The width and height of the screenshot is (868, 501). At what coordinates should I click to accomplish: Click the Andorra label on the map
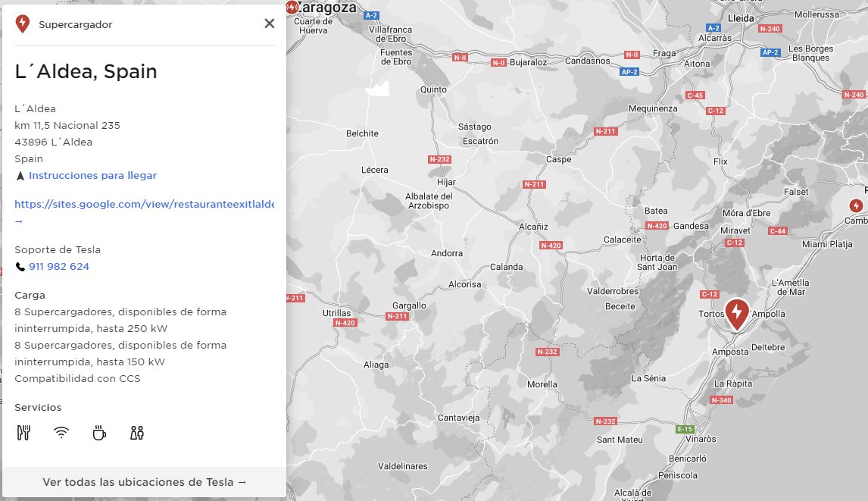447,253
